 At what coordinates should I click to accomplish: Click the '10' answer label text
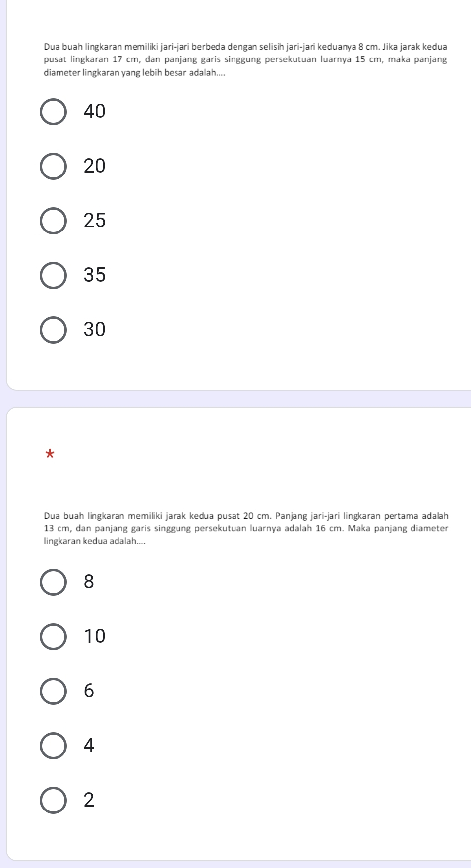coord(95,636)
